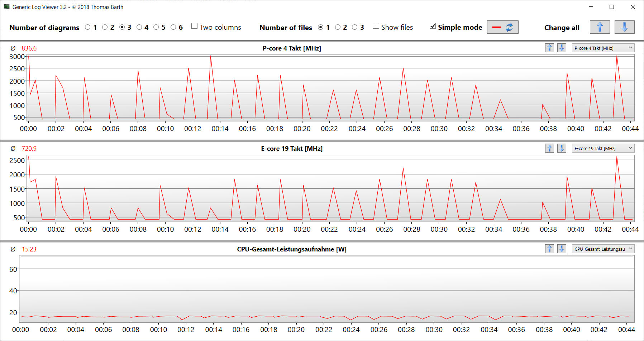Click down arrow for E-core 19 Takt diagram

[x=562, y=148]
